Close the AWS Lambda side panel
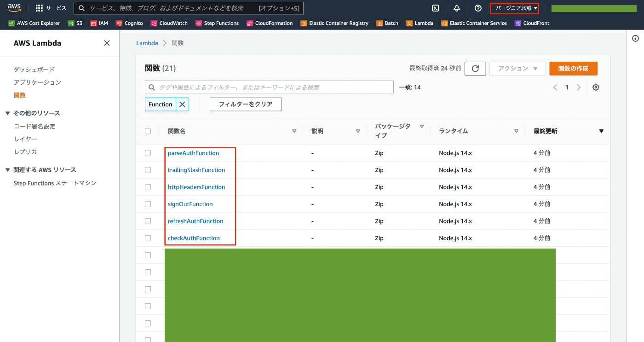Viewport: 644px width, 342px height. 107,43
